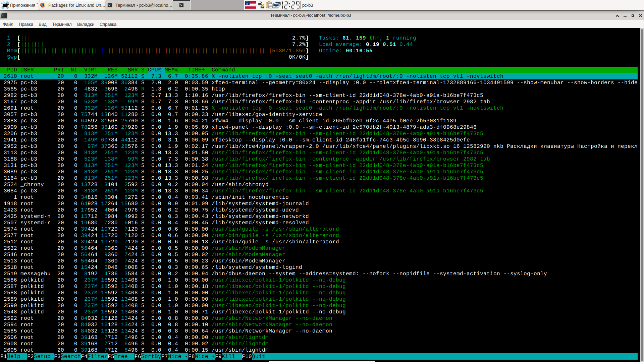Select the xfdesktop process row PID 2941
The image size is (644, 362).
click(x=319, y=140)
